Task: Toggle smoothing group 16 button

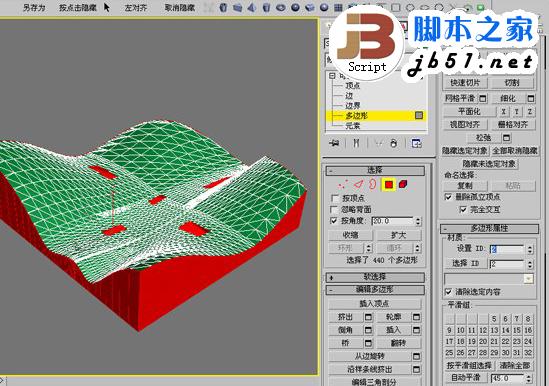Action: click(528, 330)
